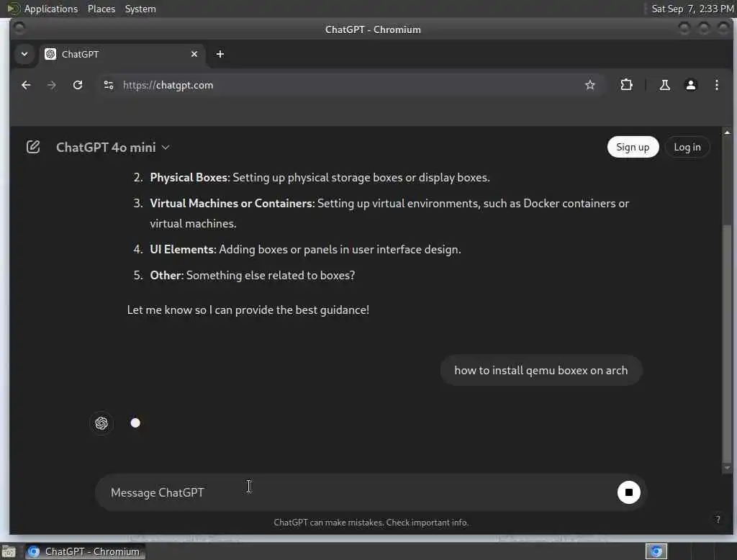This screenshot has height=560, width=737.
Task: Select the ChatGPT browser tab
Action: tap(121, 54)
